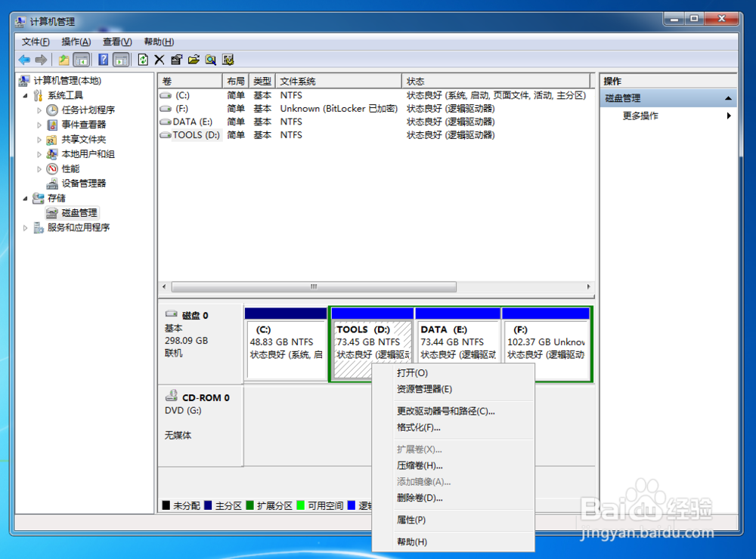Click the dark blue 主分区 legend swatch
Viewport: 756px width, 559px height.
coord(208,505)
